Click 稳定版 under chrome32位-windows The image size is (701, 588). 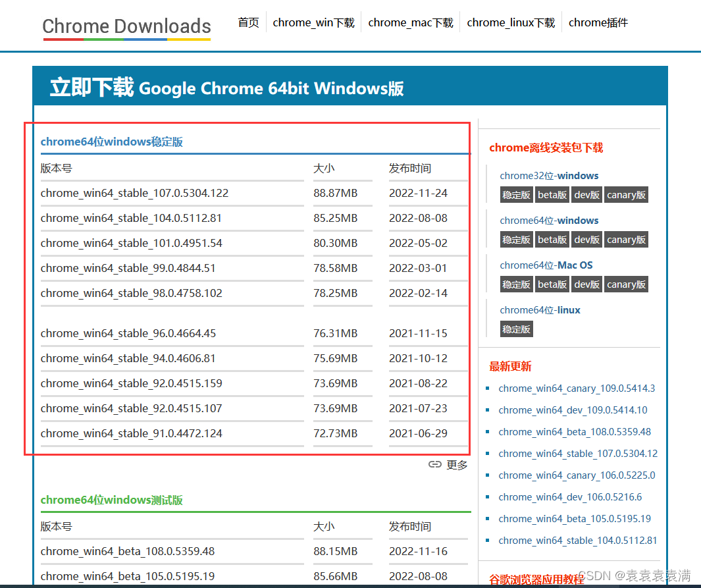coord(516,195)
